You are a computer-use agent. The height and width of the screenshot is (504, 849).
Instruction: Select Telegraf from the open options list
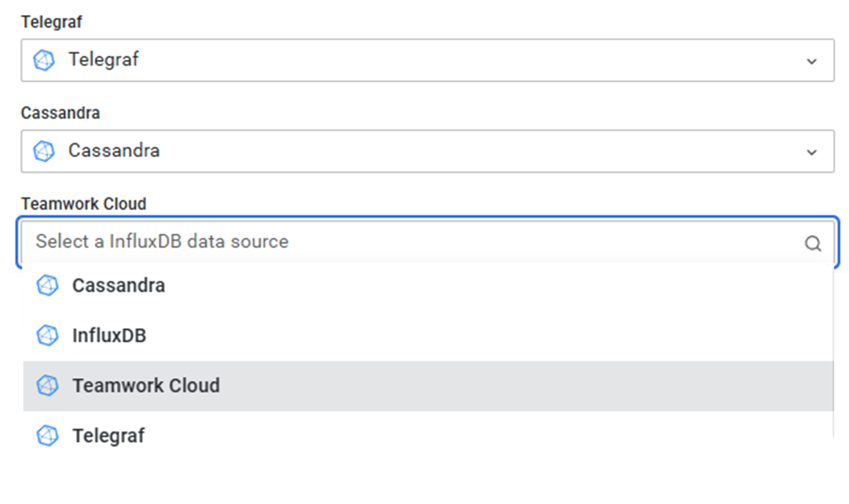(x=108, y=436)
